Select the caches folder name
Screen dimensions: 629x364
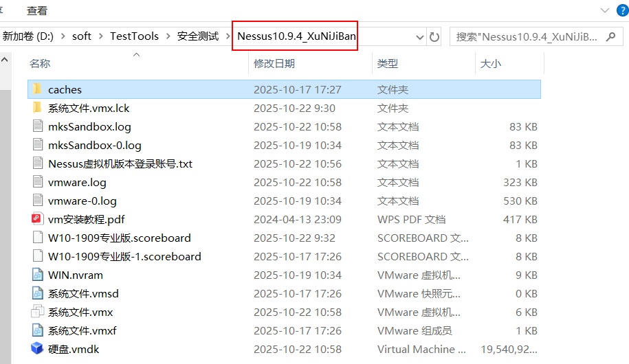[65, 89]
